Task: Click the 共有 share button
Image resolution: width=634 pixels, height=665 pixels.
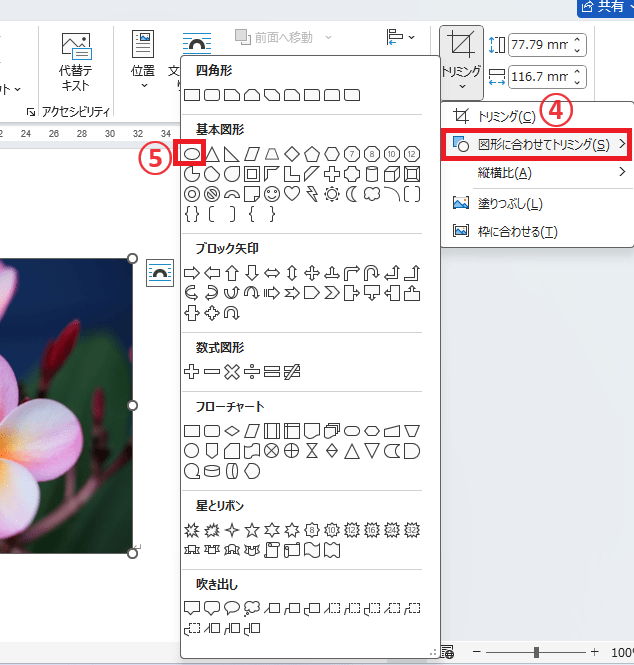Action: click(606, 7)
